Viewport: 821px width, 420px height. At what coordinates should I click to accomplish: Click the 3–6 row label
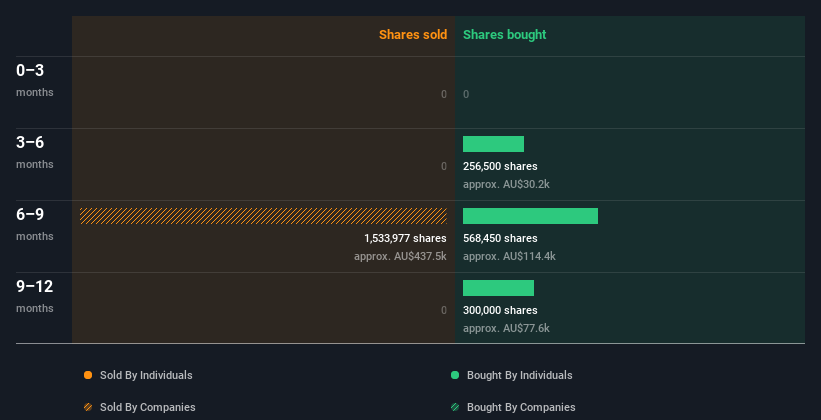(30, 142)
